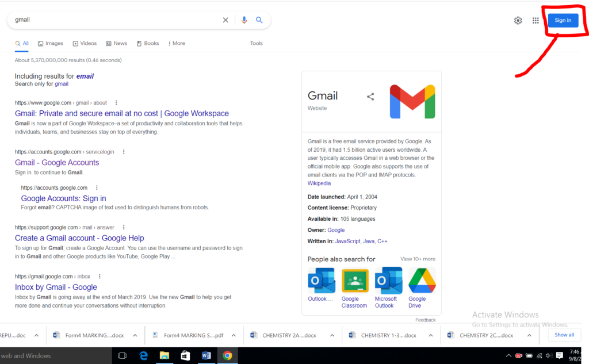Click Show all downloads button
The image size is (589, 364).
pyautogui.click(x=564, y=335)
